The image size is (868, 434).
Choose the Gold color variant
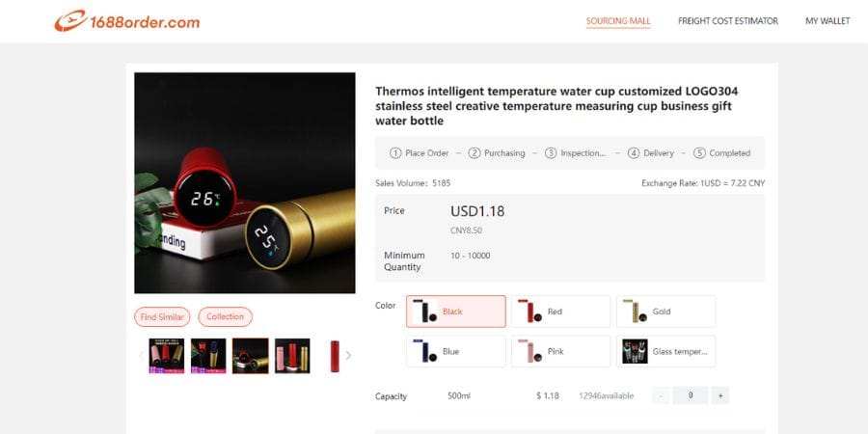[665, 312]
